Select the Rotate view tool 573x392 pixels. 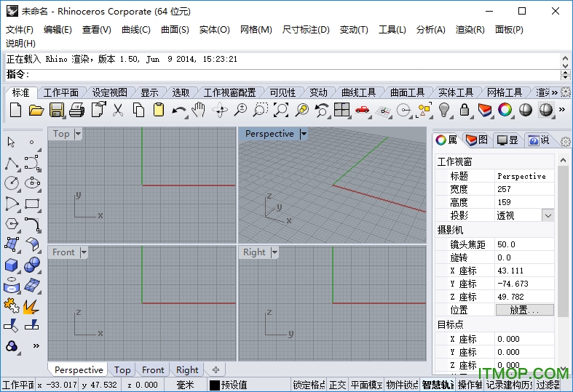click(220, 110)
